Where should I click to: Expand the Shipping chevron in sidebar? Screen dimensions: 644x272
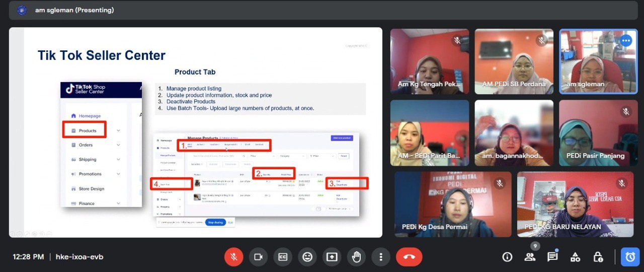(x=118, y=160)
